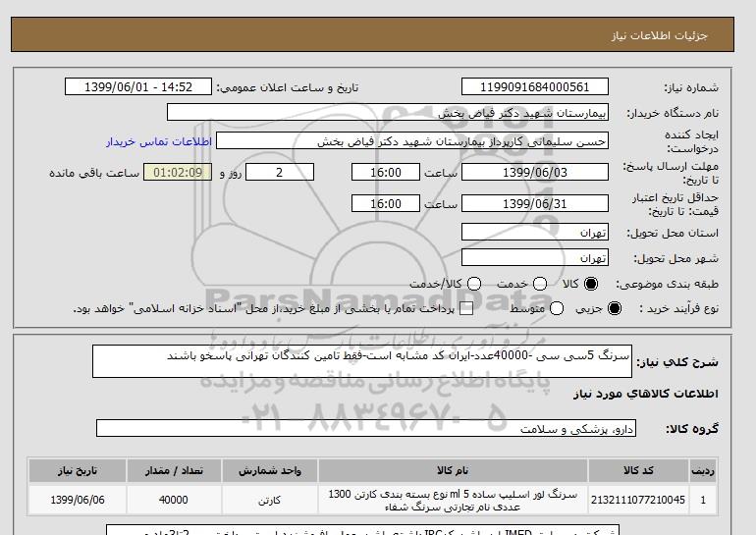Click the need number field 1199091684000561

click(535, 86)
